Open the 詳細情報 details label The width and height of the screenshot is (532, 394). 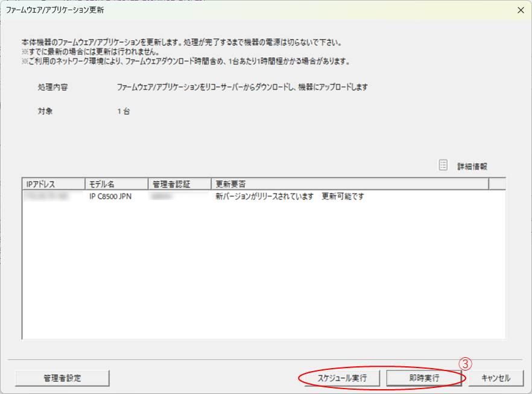click(x=472, y=166)
